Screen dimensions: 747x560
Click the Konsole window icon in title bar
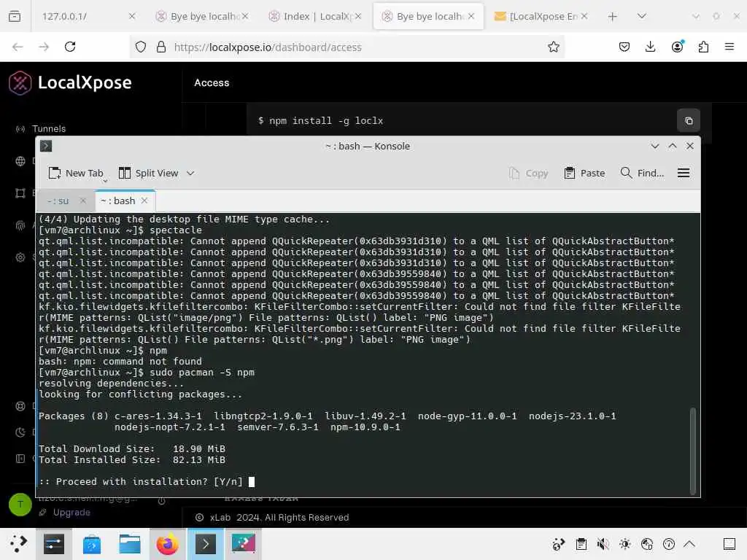click(46, 146)
